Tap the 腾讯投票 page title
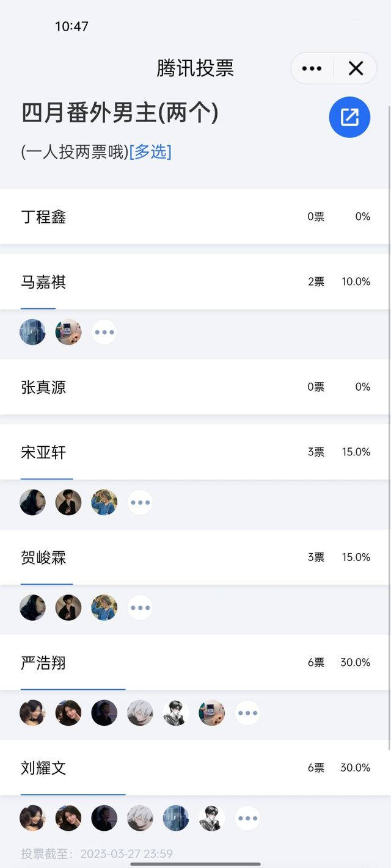 pyautogui.click(x=195, y=68)
